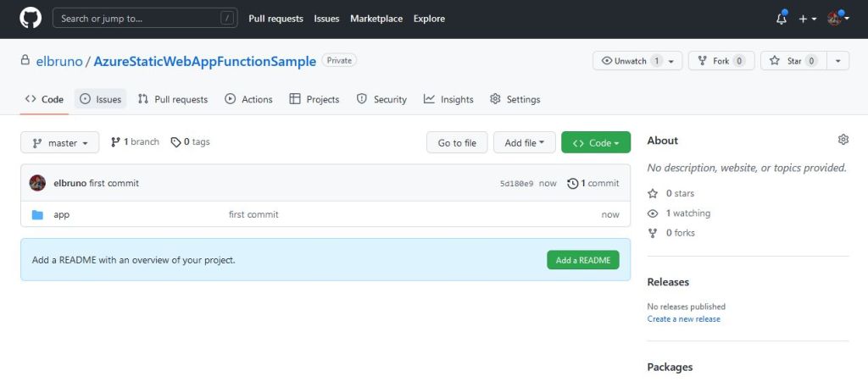
Task: Click elbruno author name in commit row
Action: [70, 183]
